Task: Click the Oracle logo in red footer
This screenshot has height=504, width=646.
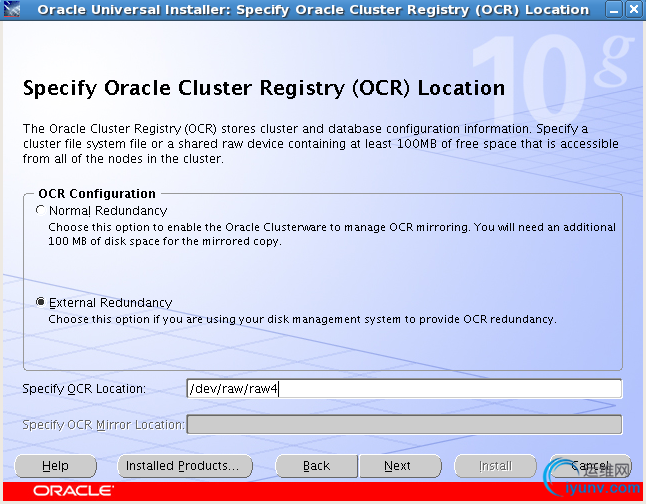Action: click(x=73, y=491)
